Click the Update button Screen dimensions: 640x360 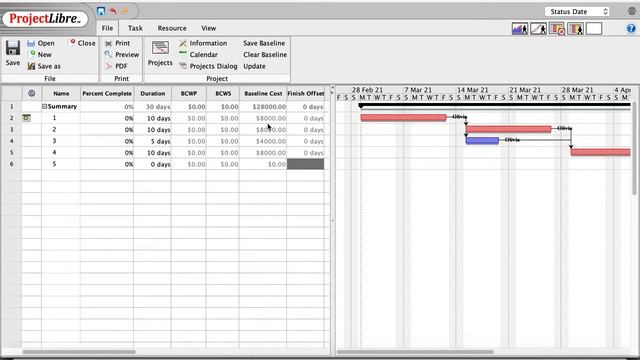[x=254, y=66]
